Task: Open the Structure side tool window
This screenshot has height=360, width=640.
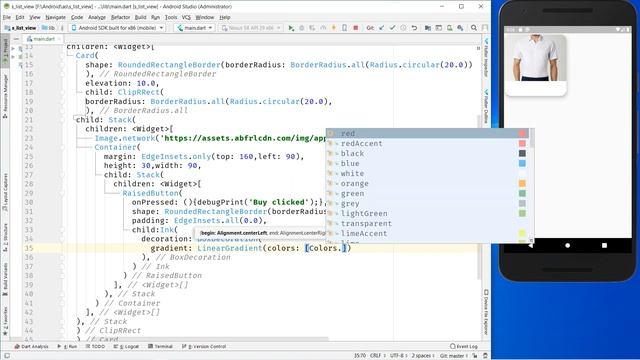Action: [x=5, y=237]
